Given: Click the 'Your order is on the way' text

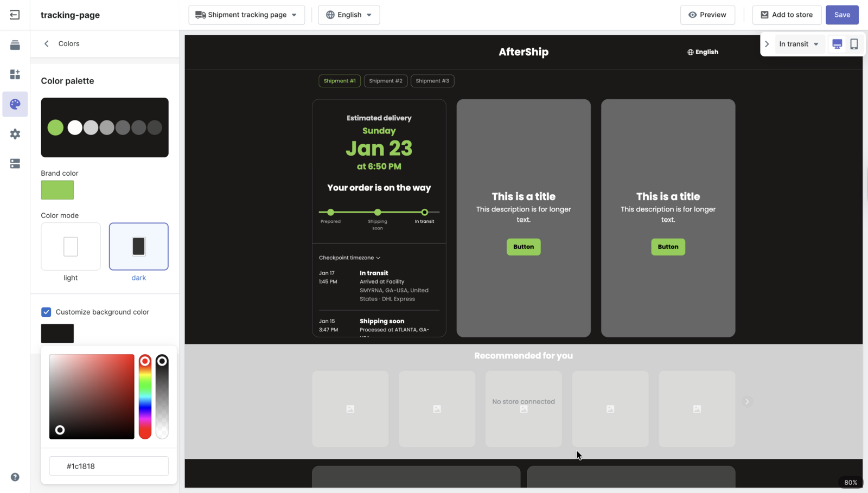Looking at the screenshot, I should 379,188.
